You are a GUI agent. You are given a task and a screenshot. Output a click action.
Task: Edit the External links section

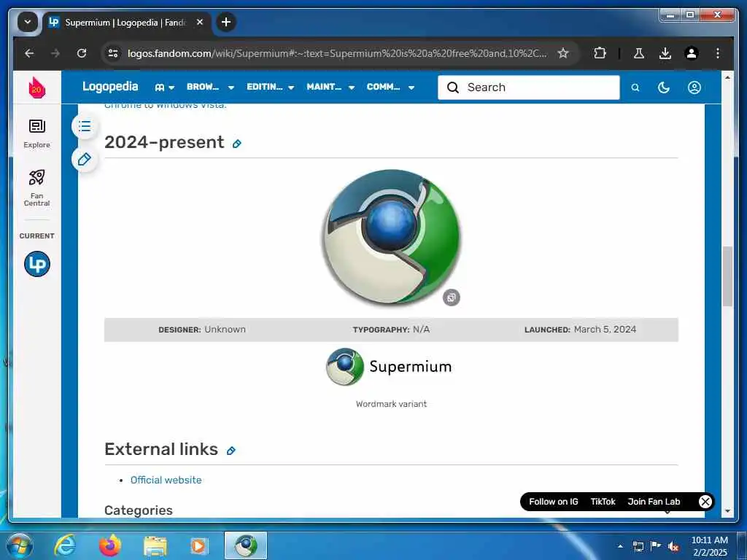231,451
